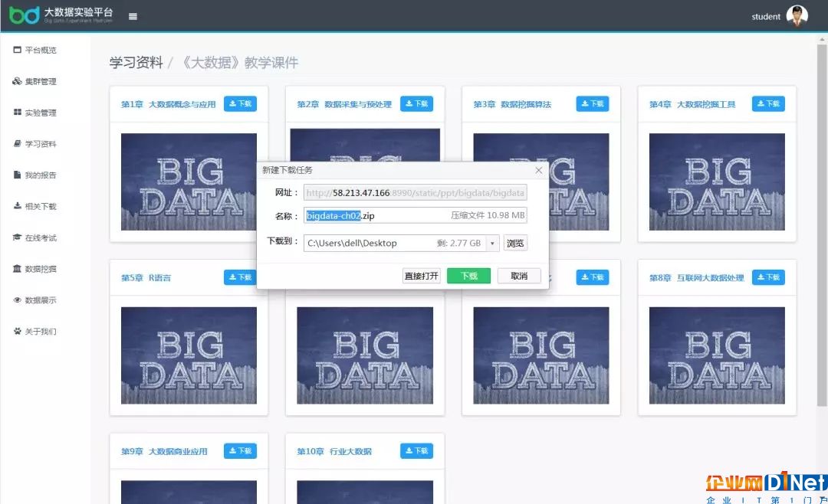
Task: Open 关于我们 in the sidebar
Action: 34,332
